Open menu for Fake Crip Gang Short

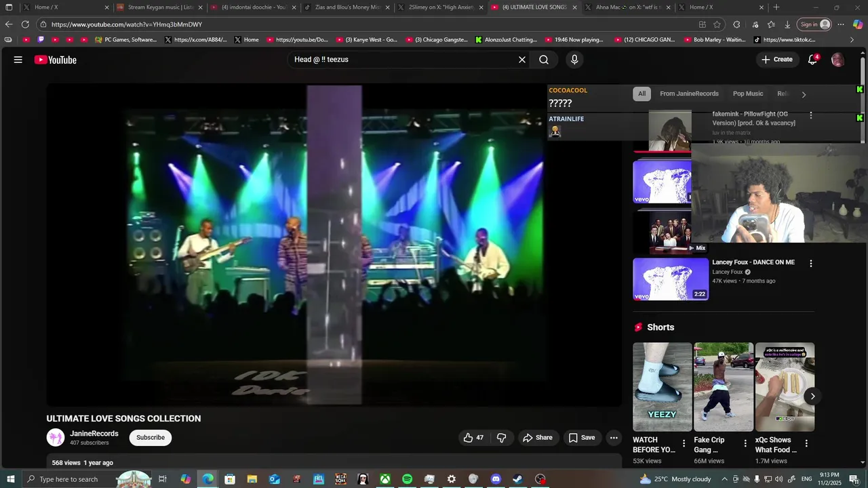click(745, 443)
